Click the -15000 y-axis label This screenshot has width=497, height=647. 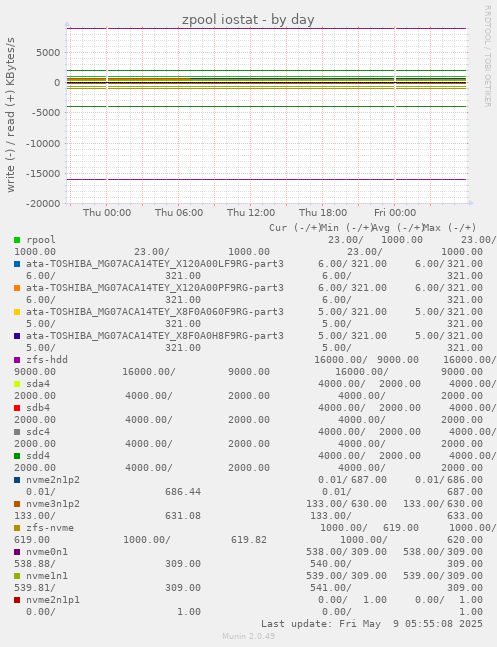click(43, 174)
